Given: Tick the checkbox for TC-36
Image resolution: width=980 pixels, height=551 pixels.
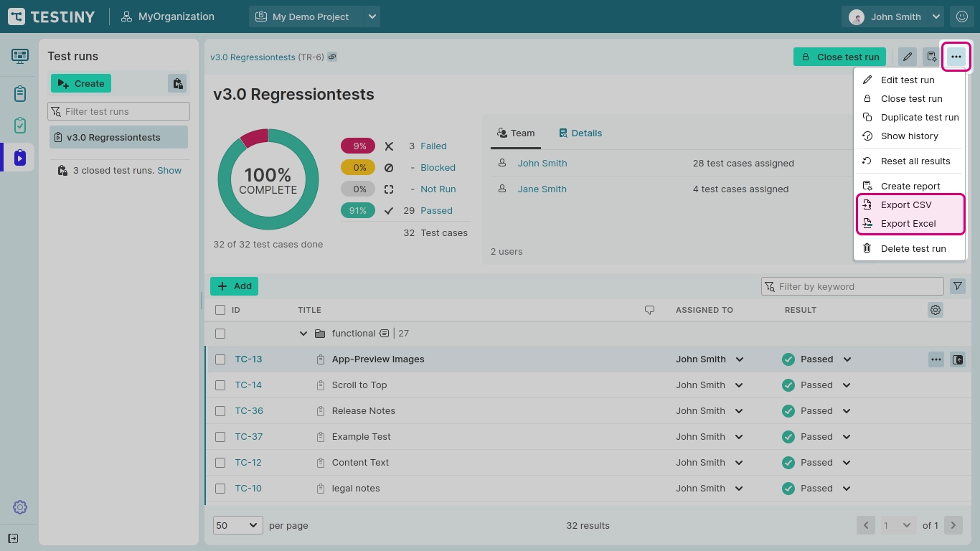Looking at the screenshot, I should 220,411.
